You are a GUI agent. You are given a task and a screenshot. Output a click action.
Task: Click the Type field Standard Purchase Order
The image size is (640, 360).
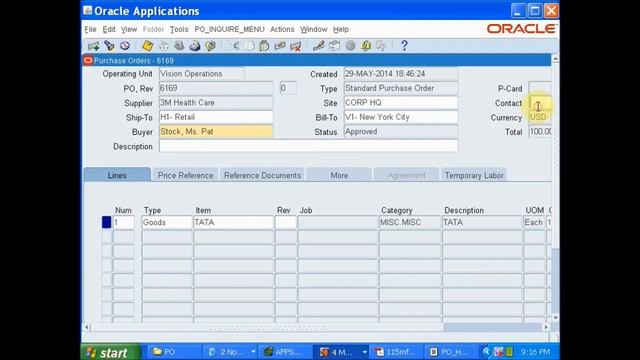(x=401, y=88)
